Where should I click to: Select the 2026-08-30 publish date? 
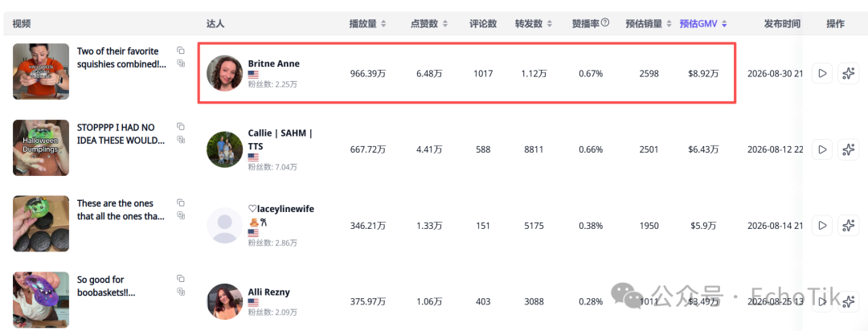pos(775,74)
